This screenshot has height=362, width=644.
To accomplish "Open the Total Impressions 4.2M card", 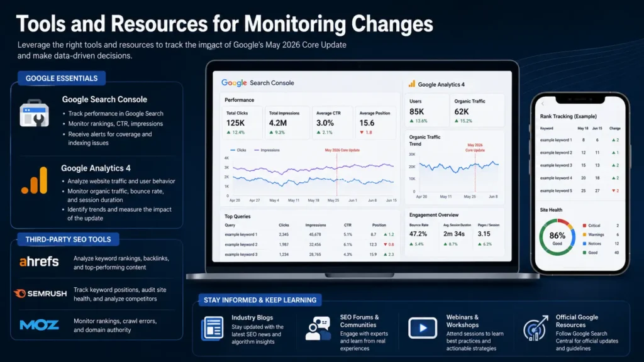I will pos(287,123).
